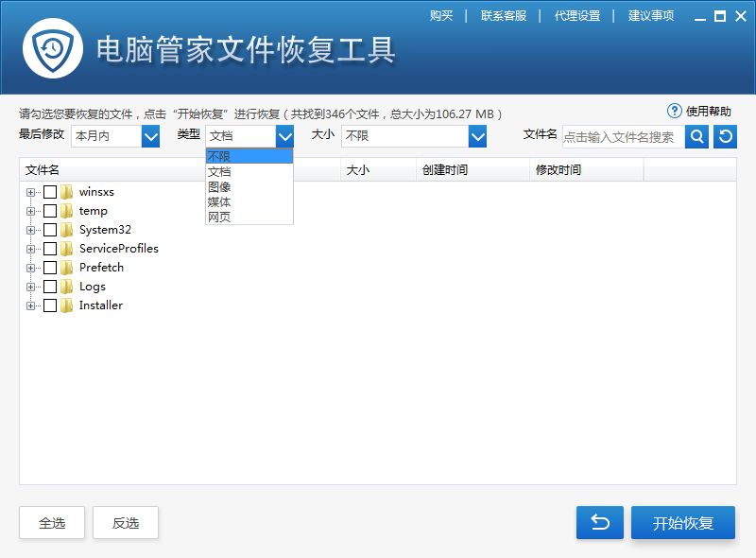Focus the file name search field
This screenshot has height=558, width=756.
[x=624, y=137]
